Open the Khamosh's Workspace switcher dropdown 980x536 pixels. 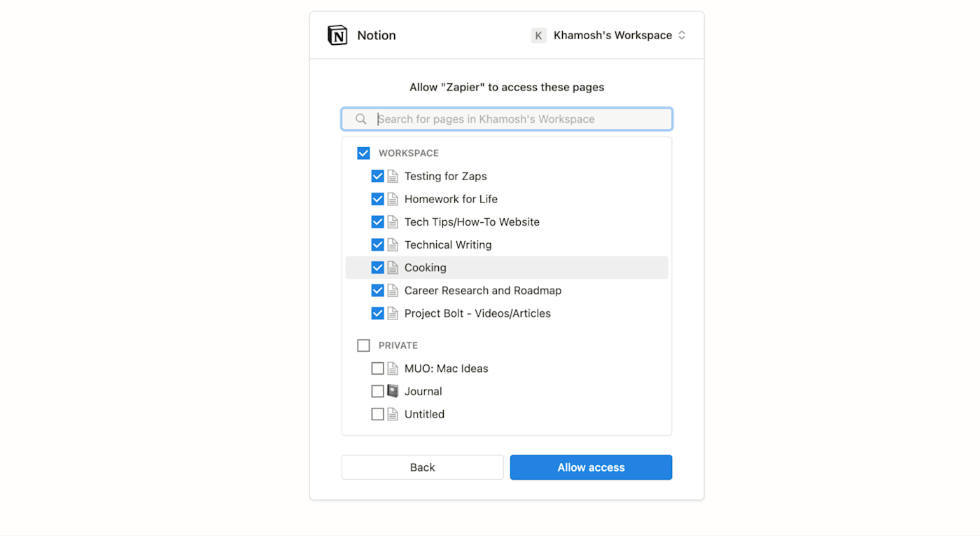click(x=609, y=35)
